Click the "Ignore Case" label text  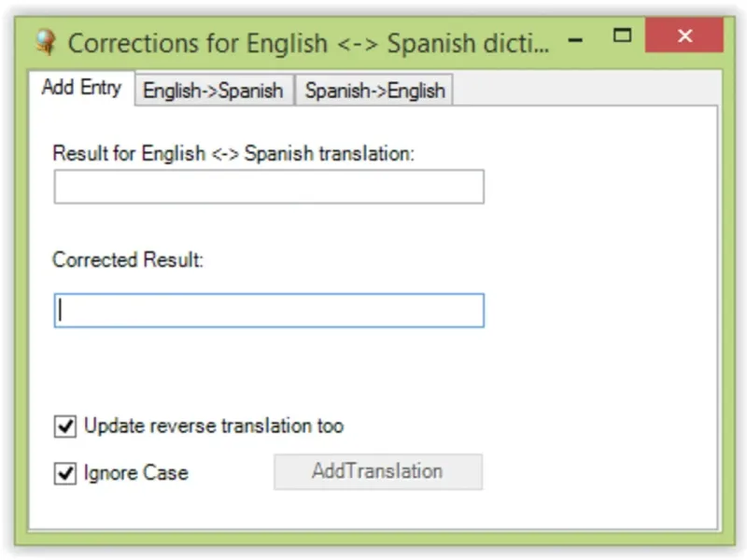coord(135,473)
